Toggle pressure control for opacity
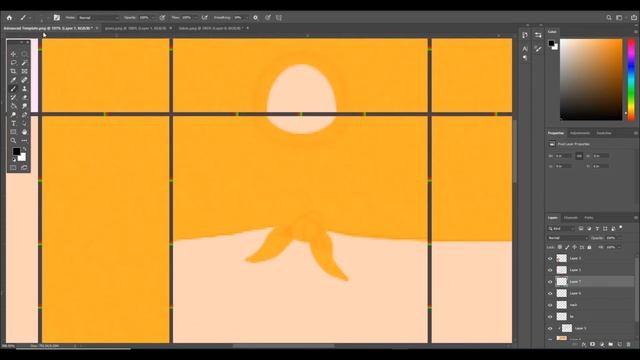 click(x=162, y=18)
